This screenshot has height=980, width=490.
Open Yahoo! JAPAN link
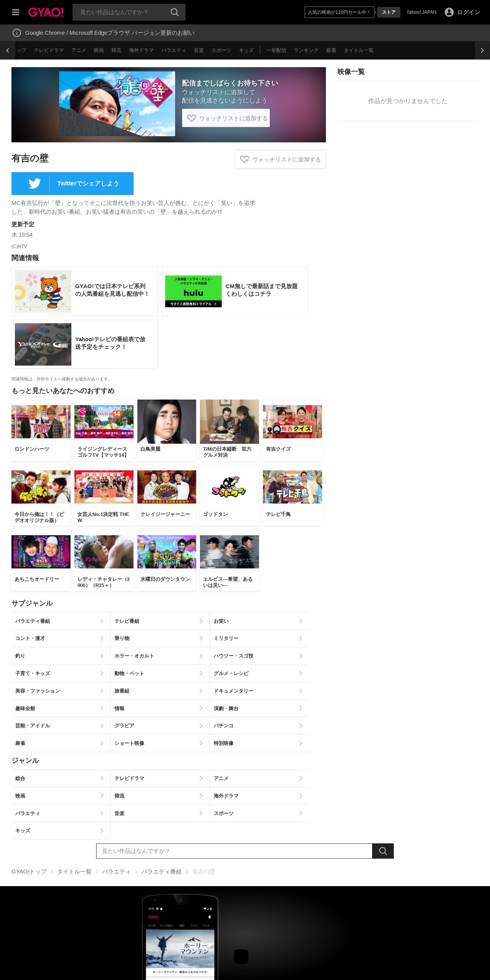coord(421,12)
